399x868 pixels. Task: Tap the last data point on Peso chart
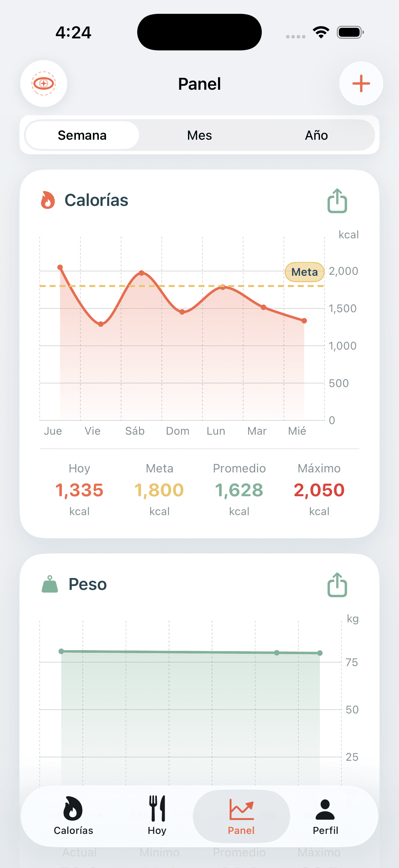click(x=320, y=653)
